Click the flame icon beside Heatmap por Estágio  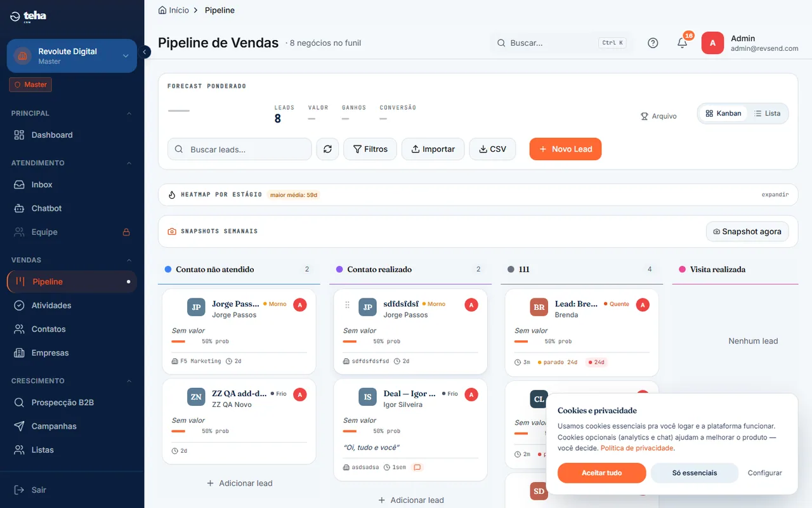pos(172,195)
